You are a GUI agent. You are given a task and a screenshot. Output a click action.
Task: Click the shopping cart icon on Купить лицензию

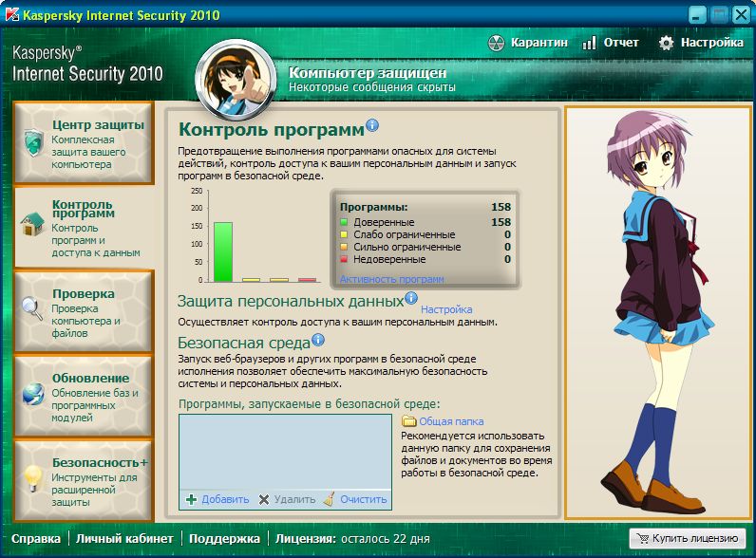(x=643, y=538)
